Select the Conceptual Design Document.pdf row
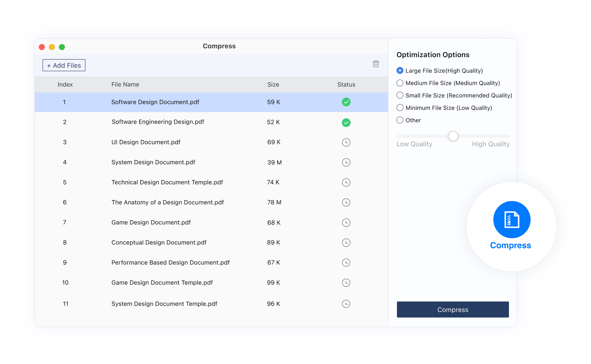Image resolution: width=591 pixels, height=364 pixels. coord(159,243)
